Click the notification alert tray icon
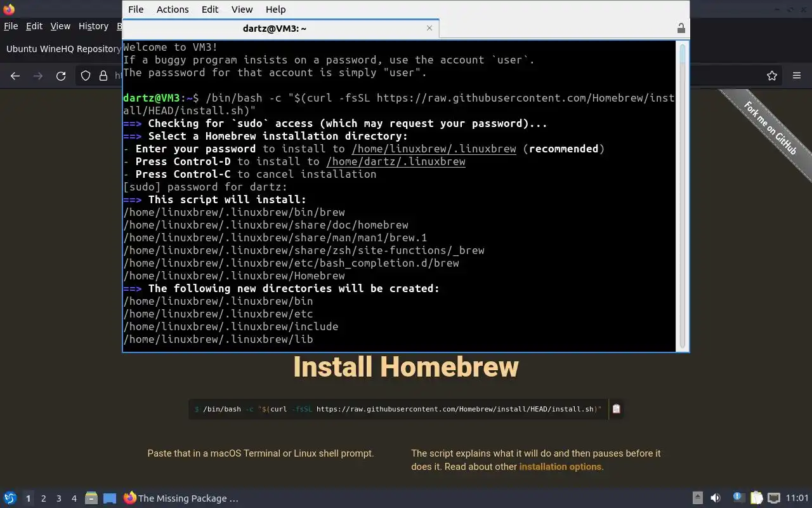Screen dimensions: 812x508 [738, 498]
